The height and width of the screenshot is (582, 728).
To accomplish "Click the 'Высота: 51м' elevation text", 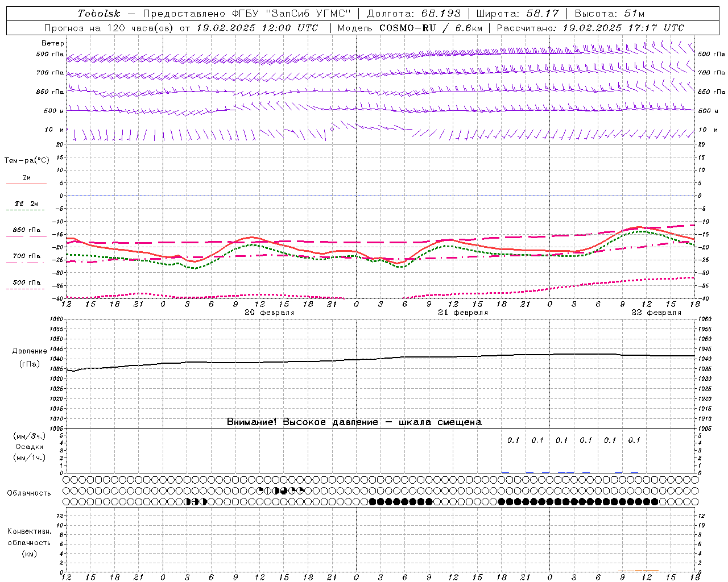I will point(609,14).
